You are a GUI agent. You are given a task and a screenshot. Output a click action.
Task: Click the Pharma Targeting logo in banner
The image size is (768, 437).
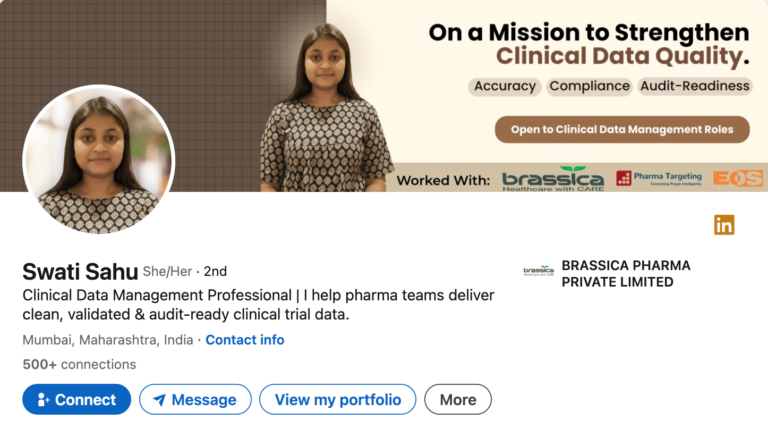coord(658,178)
